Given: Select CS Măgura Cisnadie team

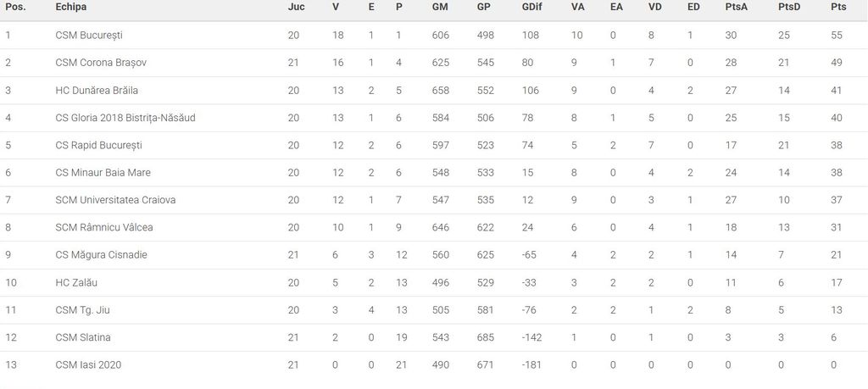Looking at the screenshot, I should click(103, 255).
